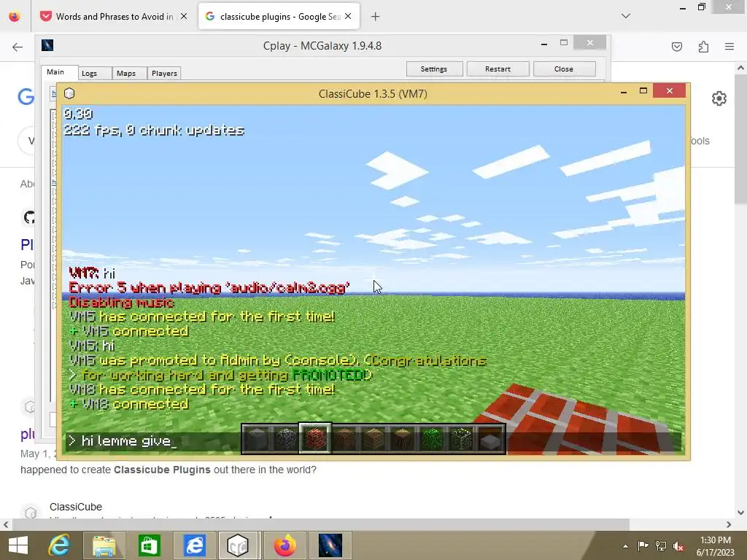Select the dark speckled block in hotbar slot eight
Image resolution: width=747 pixels, height=560 pixels.
(461, 438)
